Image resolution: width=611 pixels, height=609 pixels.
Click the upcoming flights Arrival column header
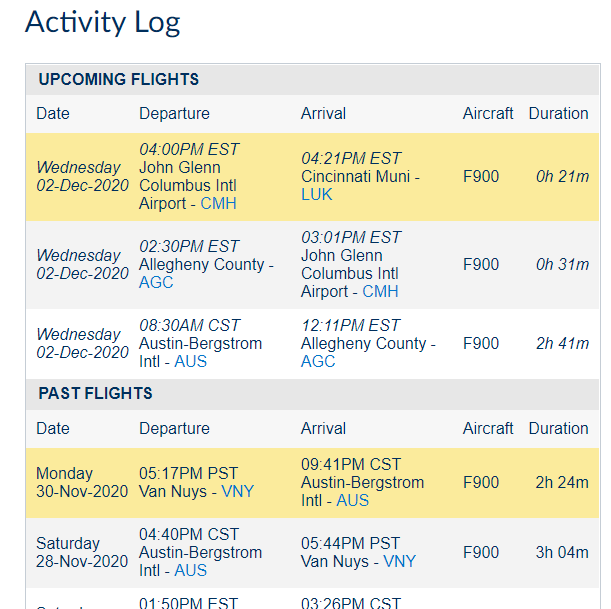pos(325,114)
